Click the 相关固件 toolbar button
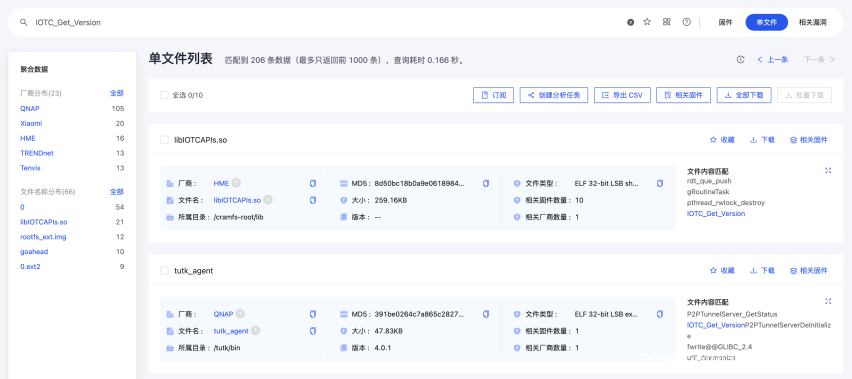Image resolution: width=852 pixels, height=379 pixels. pos(684,95)
